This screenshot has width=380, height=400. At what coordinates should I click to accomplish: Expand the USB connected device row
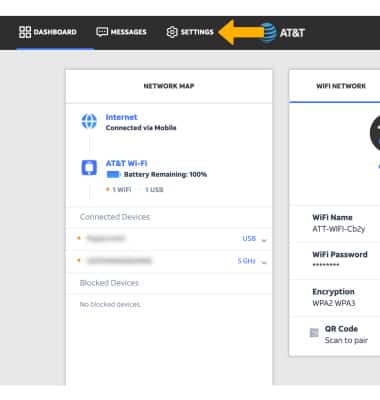pyautogui.click(x=264, y=240)
